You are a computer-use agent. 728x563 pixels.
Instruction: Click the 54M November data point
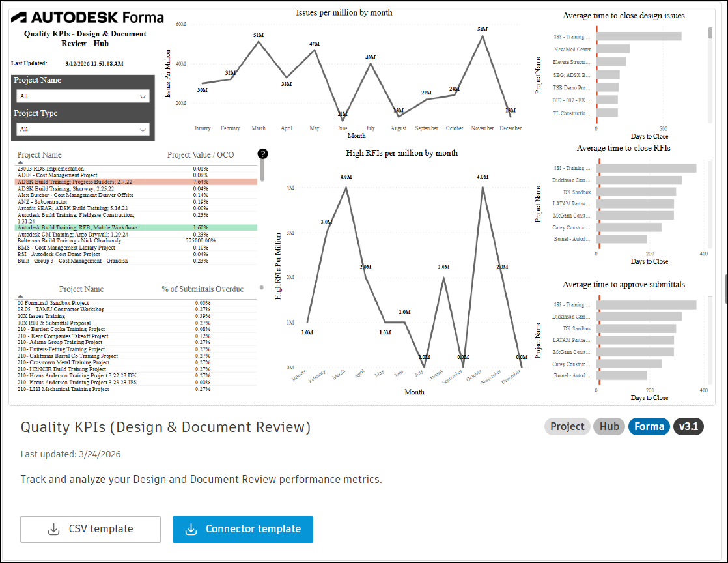[483, 36]
